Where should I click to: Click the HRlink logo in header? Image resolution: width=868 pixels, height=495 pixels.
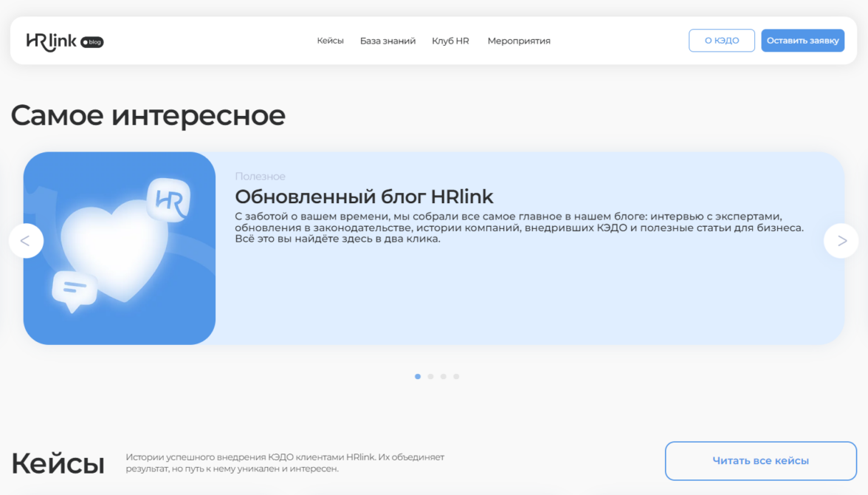(x=52, y=41)
